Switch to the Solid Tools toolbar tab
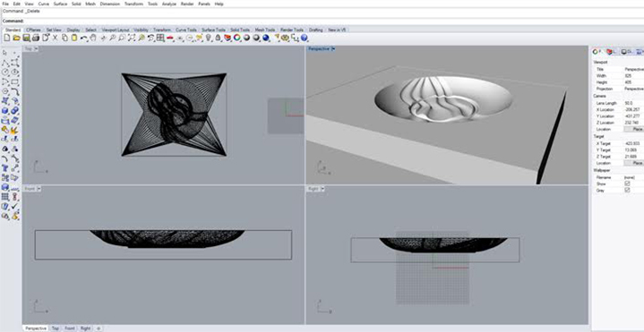This screenshot has width=644, height=332. click(x=240, y=30)
